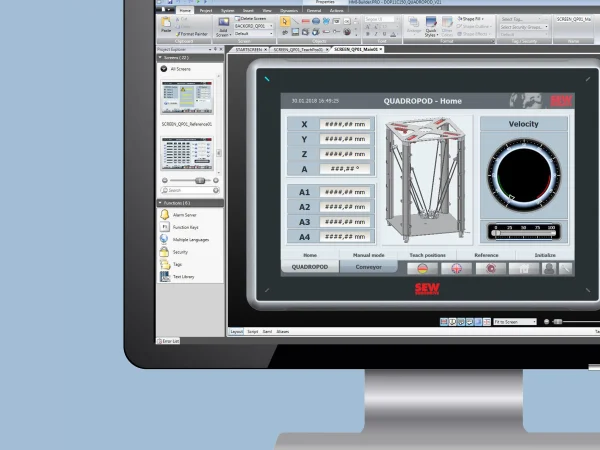Click the wrench settings icon on HMI
The image size is (600, 450).
(566, 269)
